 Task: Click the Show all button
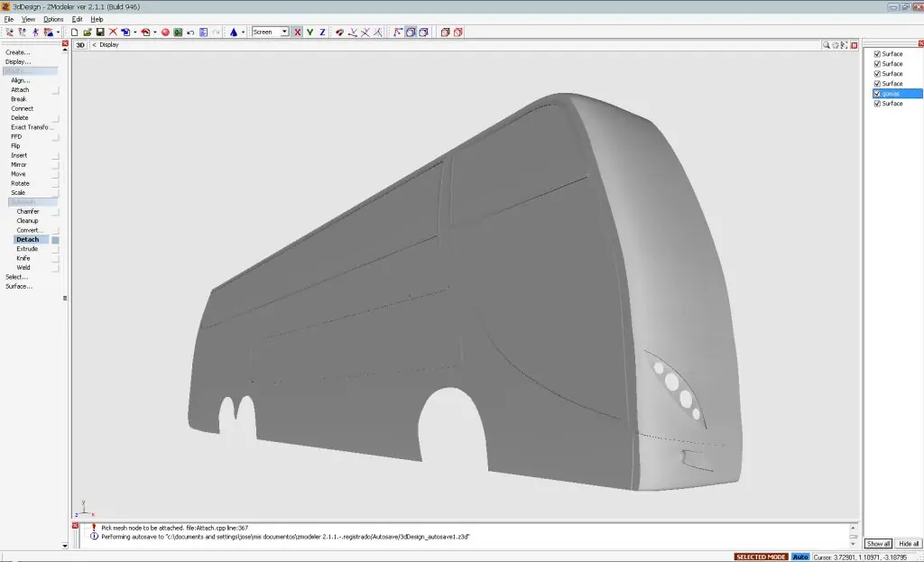pyautogui.click(x=878, y=544)
